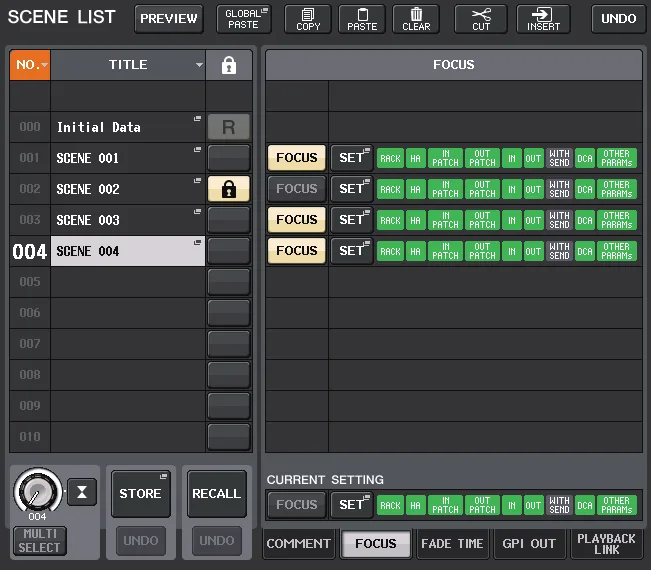Click the COPY scene icon button
The height and width of the screenshot is (570, 651).
click(308, 19)
